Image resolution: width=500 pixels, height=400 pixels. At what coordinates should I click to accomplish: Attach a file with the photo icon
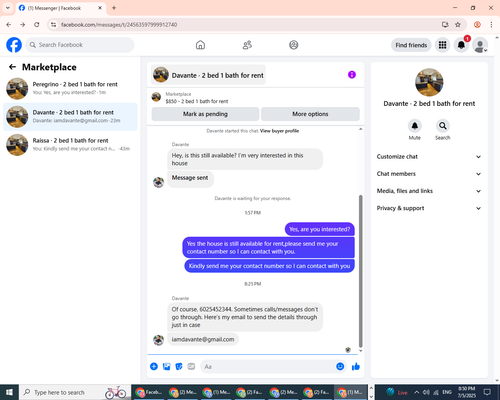click(x=166, y=367)
